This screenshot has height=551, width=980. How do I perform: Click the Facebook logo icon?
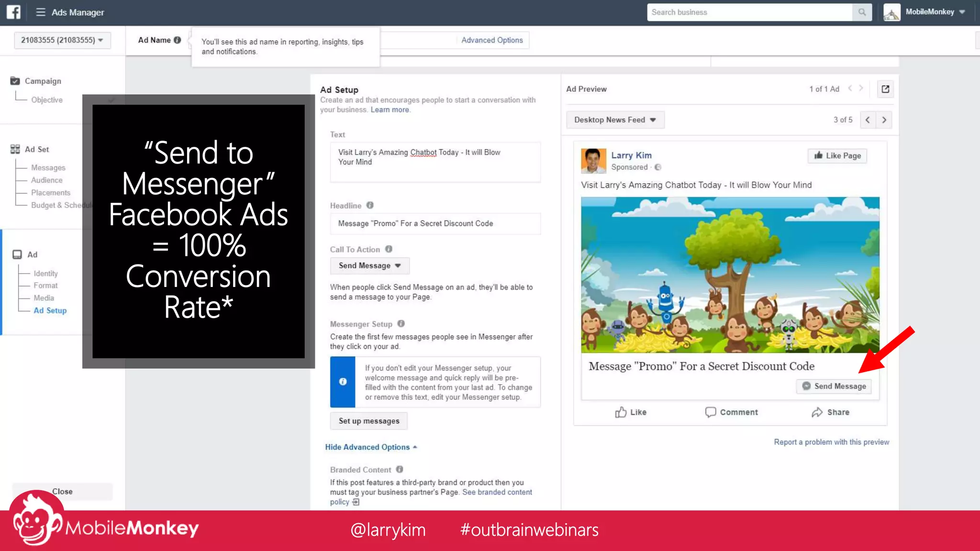13,12
